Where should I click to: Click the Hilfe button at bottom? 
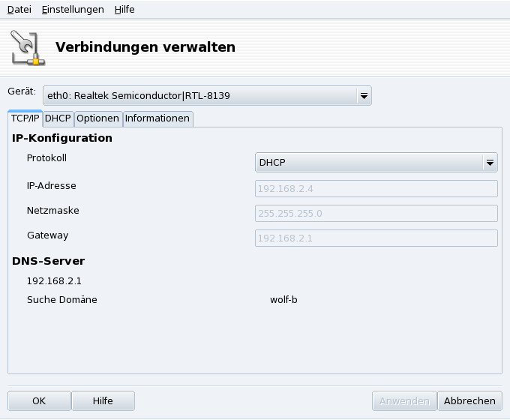coord(103,400)
